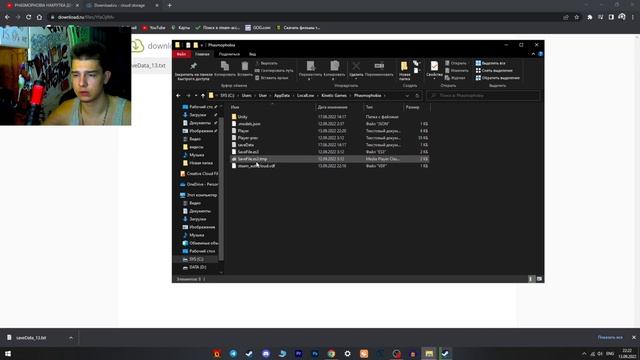Viewport: 640px width, 360px height.
Task: Click Paste shortcut (Вставить ярлык) in ribbon
Action: (272, 78)
